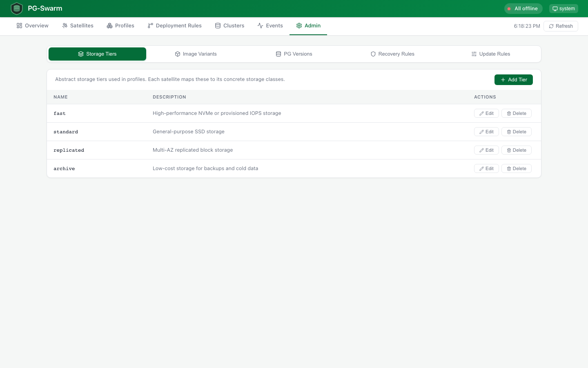Click the 'archive' tier name
The image size is (588, 368).
64,169
